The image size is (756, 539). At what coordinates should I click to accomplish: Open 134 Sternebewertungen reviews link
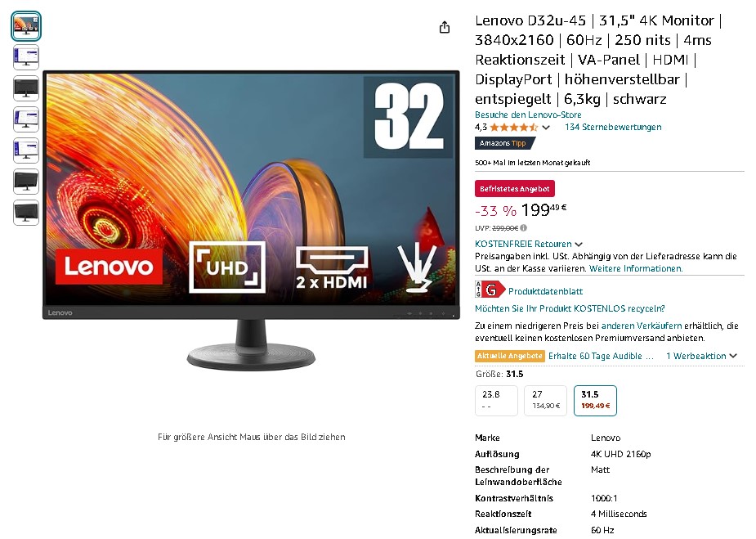click(613, 127)
